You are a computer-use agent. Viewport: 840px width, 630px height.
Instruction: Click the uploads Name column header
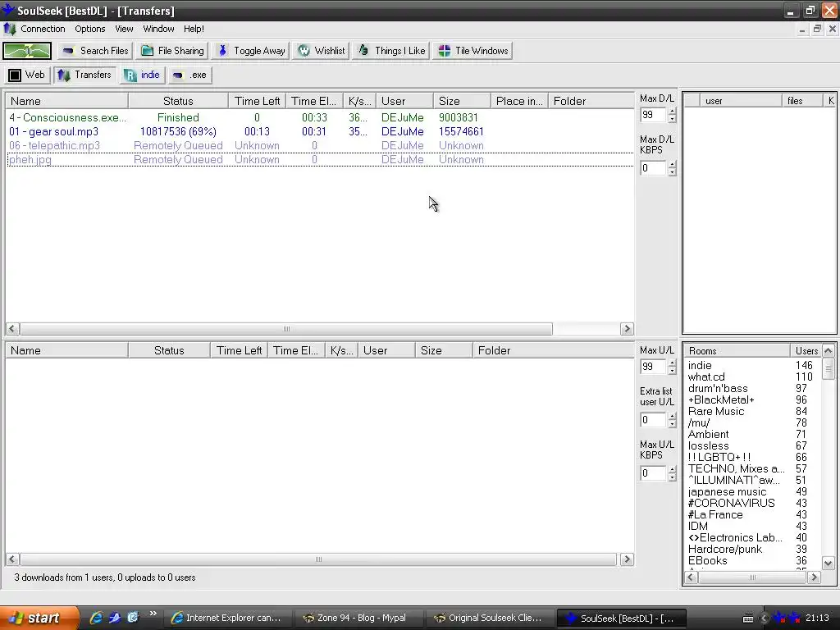[x=67, y=350]
